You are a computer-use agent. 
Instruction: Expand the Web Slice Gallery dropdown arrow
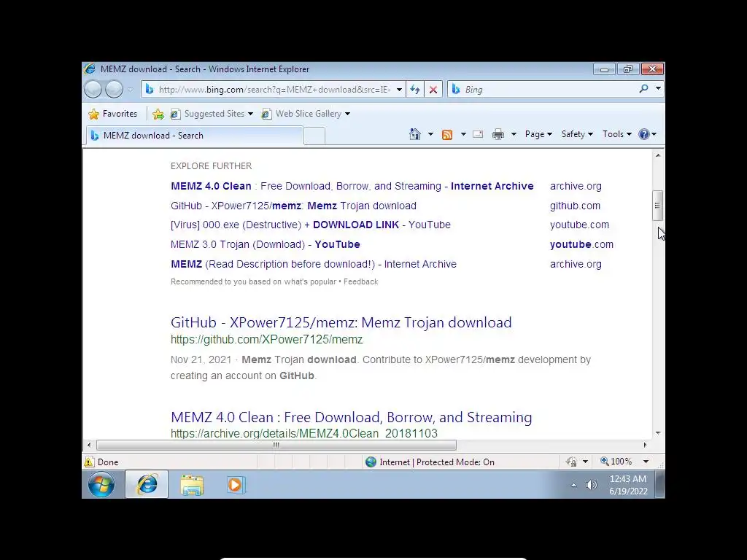pyautogui.click(x=347, y=114)
